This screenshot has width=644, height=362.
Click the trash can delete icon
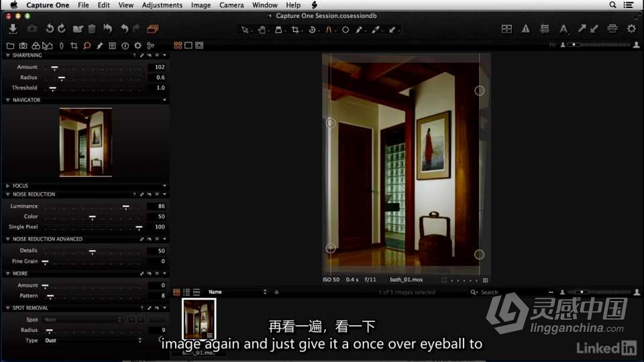(92, 29)
